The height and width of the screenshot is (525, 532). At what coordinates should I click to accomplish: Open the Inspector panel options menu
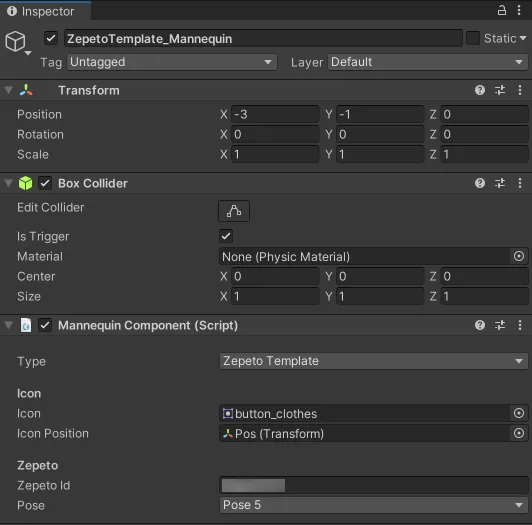[519, 11]
